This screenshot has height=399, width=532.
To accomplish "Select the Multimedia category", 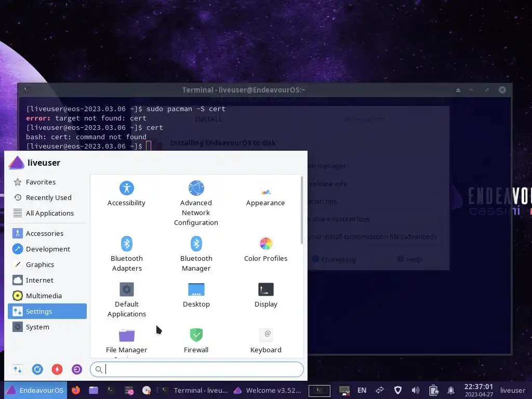I will click(x=47, y=296).
